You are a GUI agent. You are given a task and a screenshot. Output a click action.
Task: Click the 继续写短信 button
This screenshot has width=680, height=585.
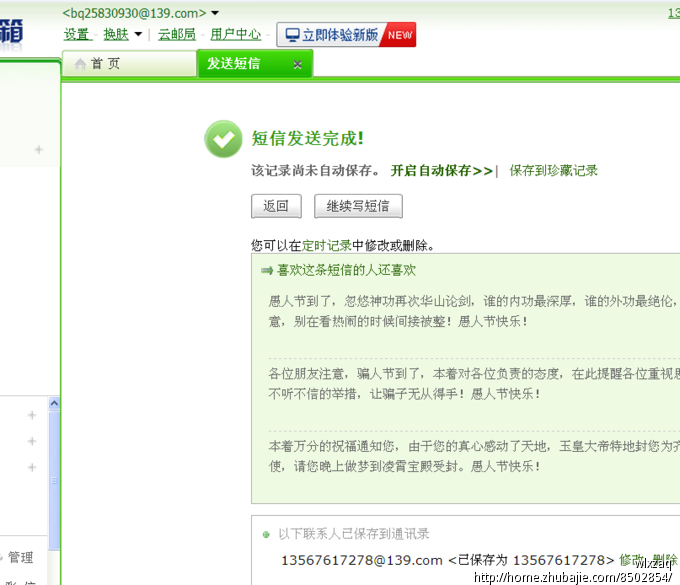[x=358, y=206]
